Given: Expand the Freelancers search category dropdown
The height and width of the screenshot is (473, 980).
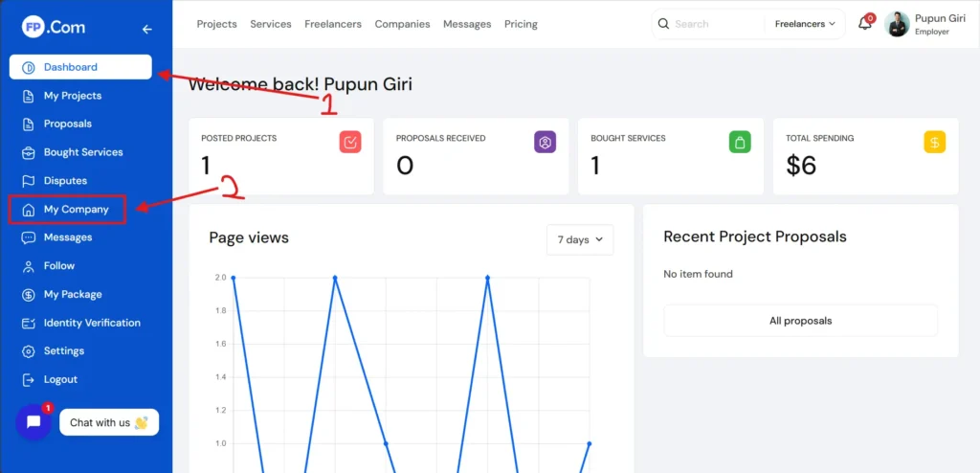Looking at the screenshot, I should [x=804, y=24].
